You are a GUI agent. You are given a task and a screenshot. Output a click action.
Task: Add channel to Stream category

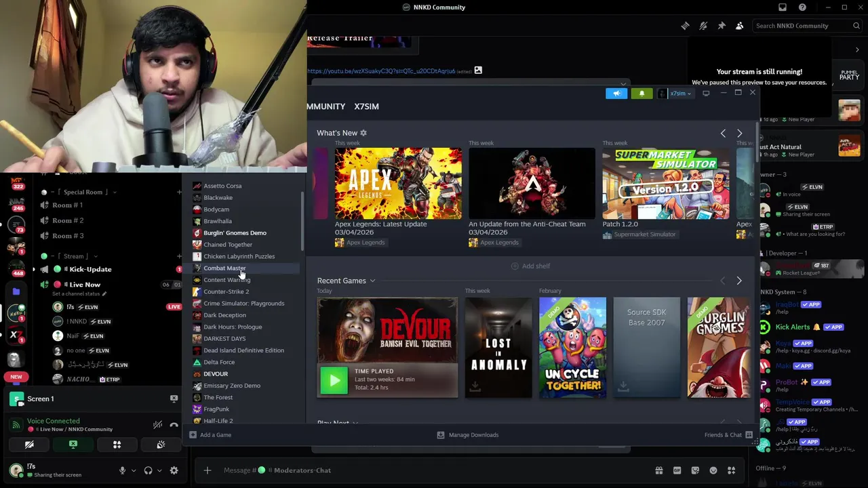pos(179,256)
